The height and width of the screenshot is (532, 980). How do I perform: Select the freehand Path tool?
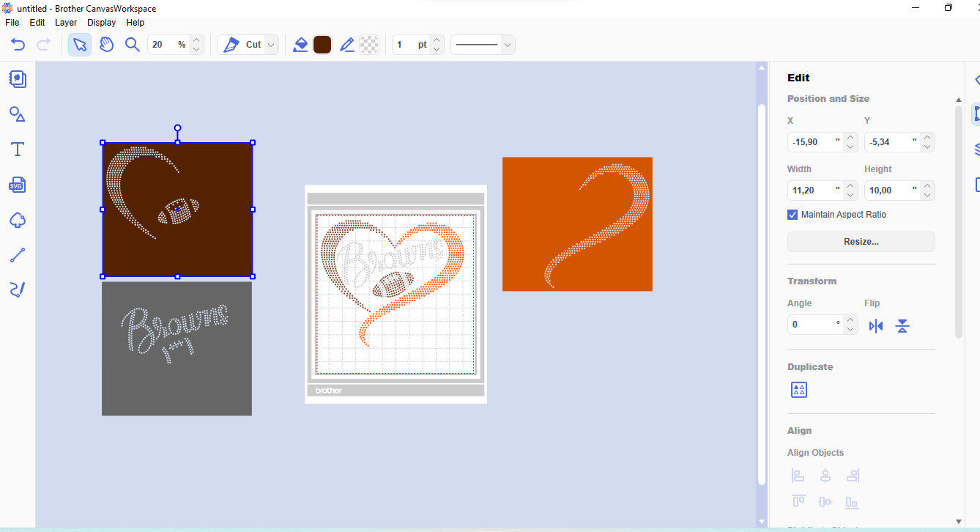click(x=18, y=289)
